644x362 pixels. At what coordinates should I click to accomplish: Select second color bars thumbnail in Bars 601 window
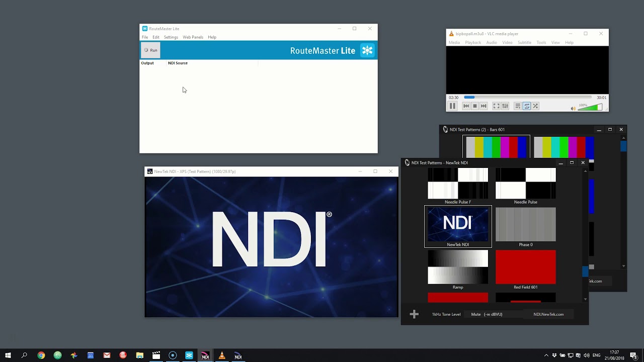563,148
